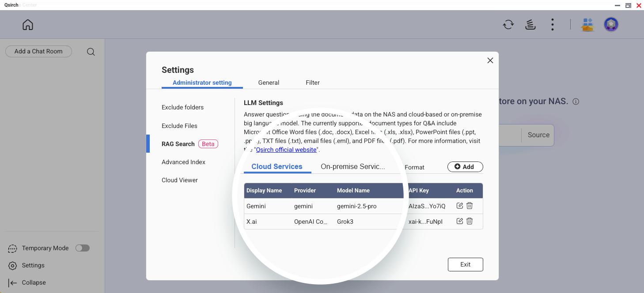This screenshot has height=293, width=644.
Task: Click the sync refresh icon
Action: pos(508,25)
